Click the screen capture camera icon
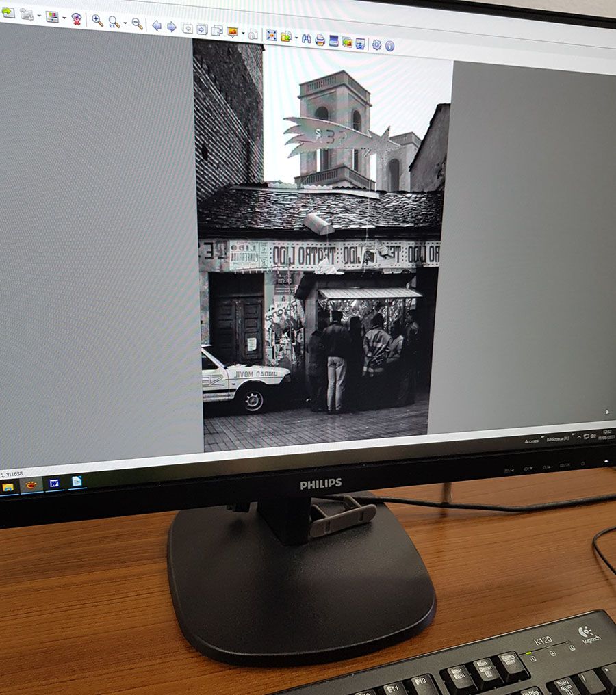The image size is (616, 695). [361, 43]
